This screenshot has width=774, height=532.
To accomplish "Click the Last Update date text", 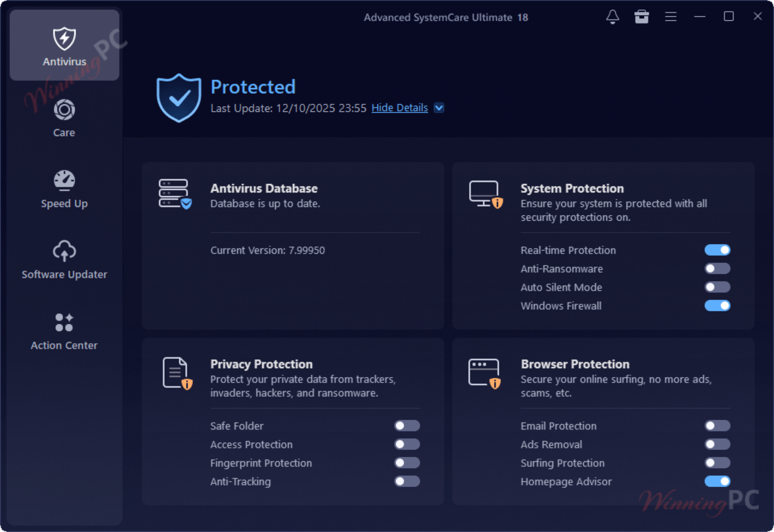I will coord(288,108).
